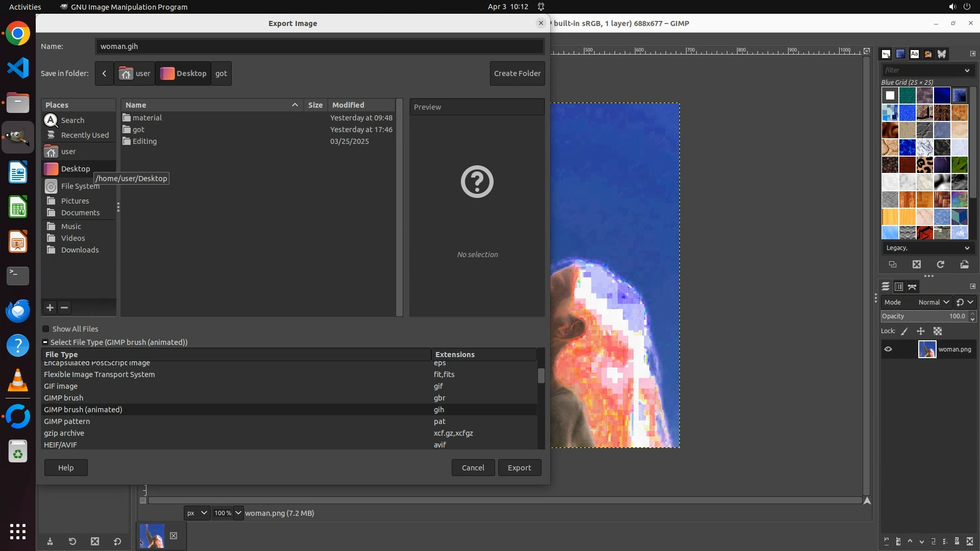Click the Create Folder button
The image size is (980, 551).
(517, 73)
